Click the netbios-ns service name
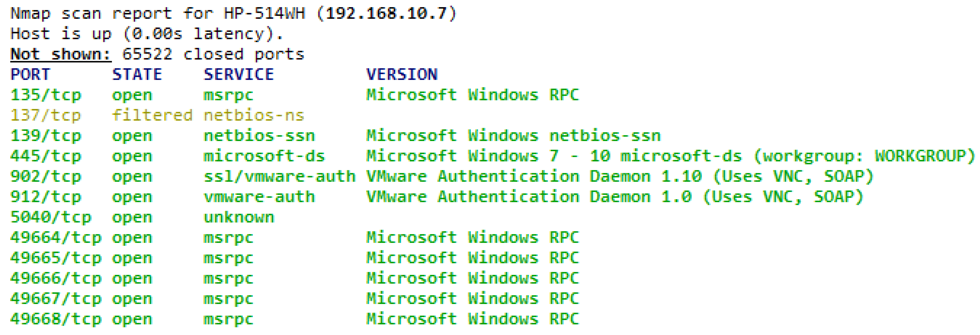The image size is (980, 335). click(x=254, y=115)
